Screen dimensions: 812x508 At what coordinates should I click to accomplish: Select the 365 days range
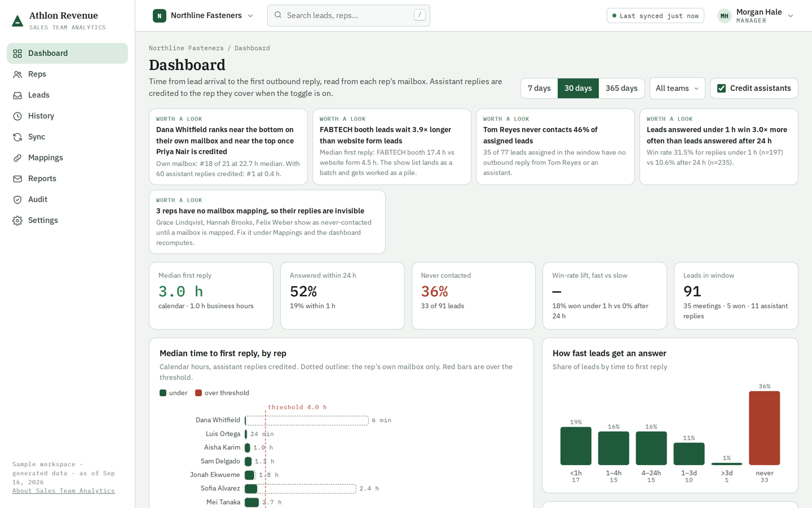pyautogui.click(x=621, y=88)
